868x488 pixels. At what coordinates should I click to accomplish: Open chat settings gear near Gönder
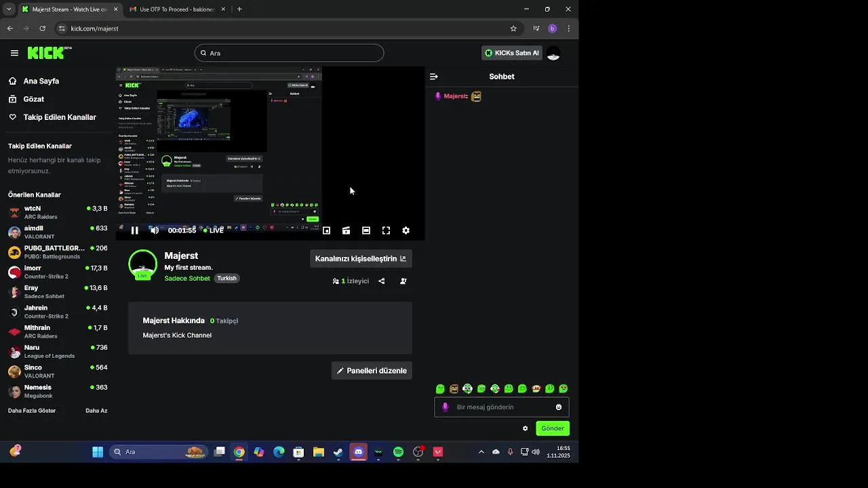(x=525, y=428)
